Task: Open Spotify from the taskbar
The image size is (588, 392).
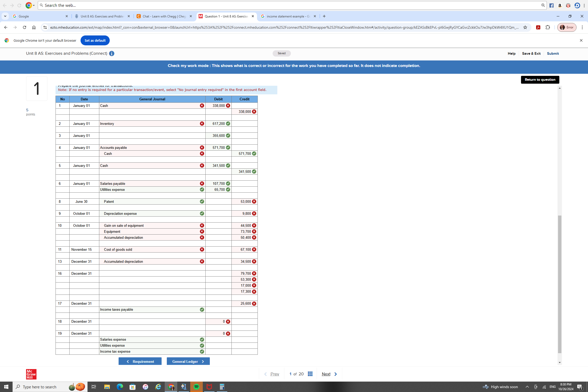Action: pos(197,387)
